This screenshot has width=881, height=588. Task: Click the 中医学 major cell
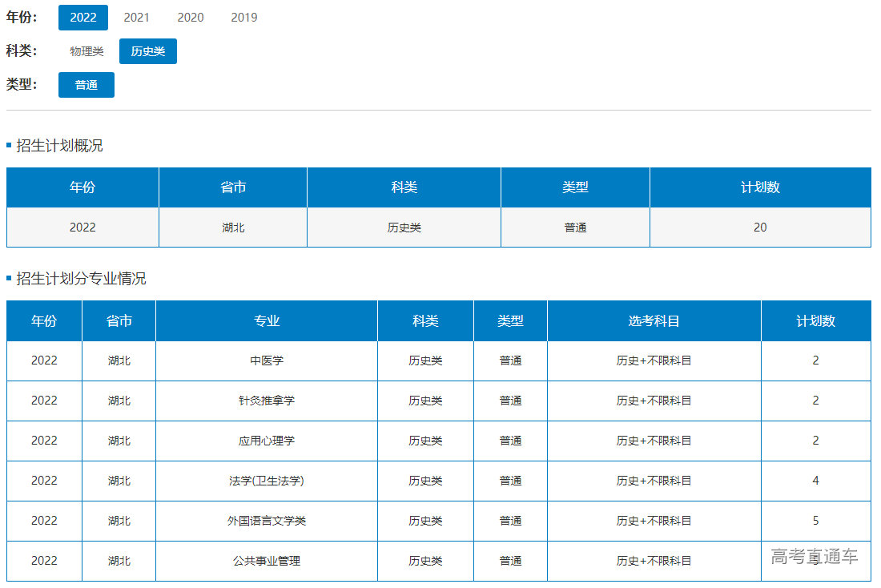(x=266, y=360)
